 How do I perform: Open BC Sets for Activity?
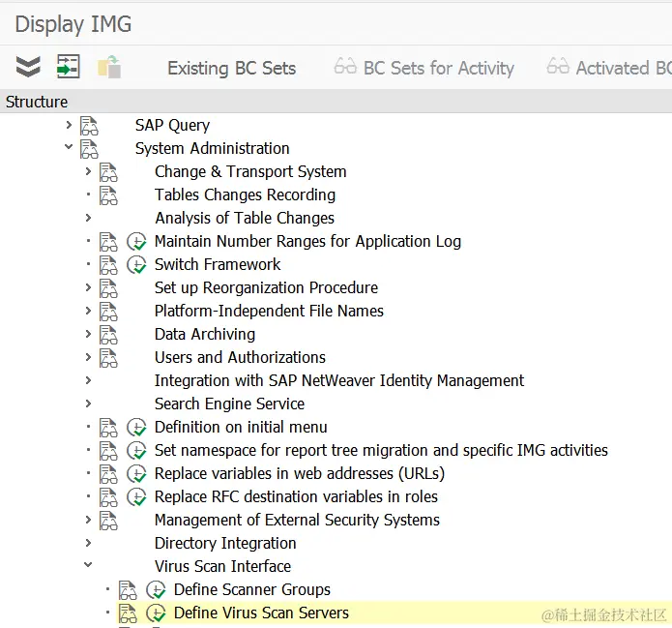pos(438,68)
